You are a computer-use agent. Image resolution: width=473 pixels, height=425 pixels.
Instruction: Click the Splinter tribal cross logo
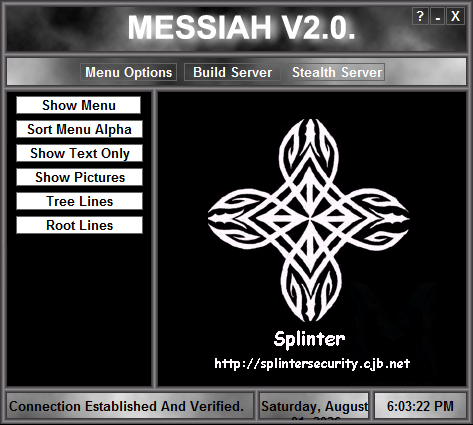(309, 220)
